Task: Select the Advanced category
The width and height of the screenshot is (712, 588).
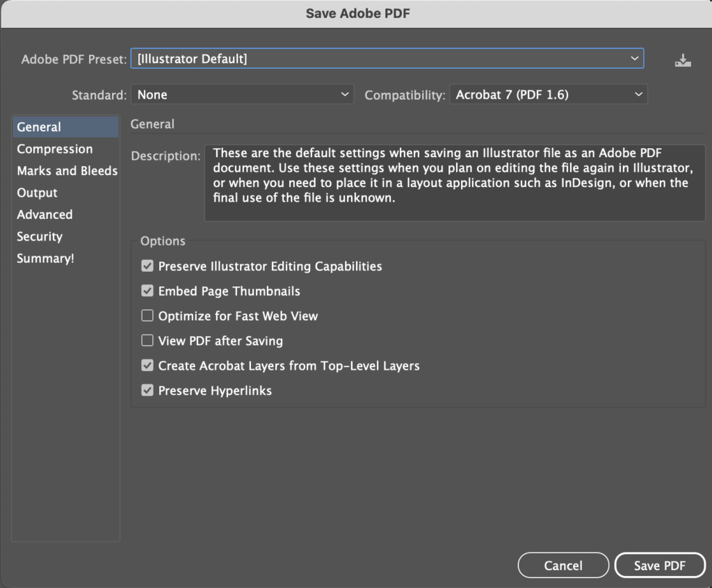Action: pos(65,214)
